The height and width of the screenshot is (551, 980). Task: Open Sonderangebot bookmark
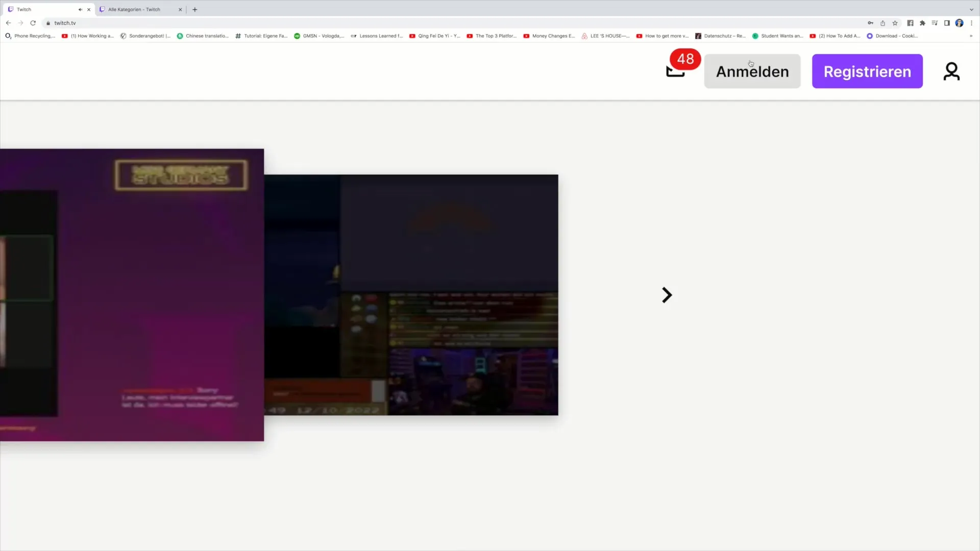(x=145, y=36)
